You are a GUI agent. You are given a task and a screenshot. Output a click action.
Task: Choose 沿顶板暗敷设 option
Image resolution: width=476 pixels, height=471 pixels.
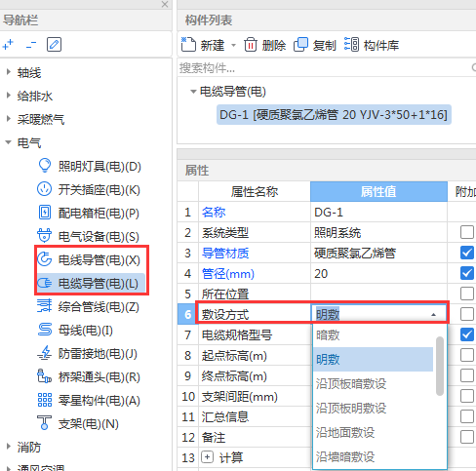[373, 383]
